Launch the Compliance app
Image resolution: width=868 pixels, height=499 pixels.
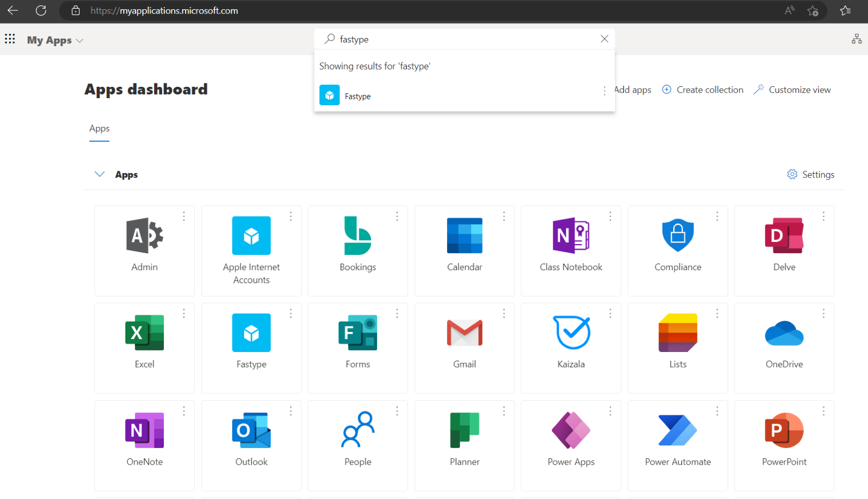click(x=678, y=251)
